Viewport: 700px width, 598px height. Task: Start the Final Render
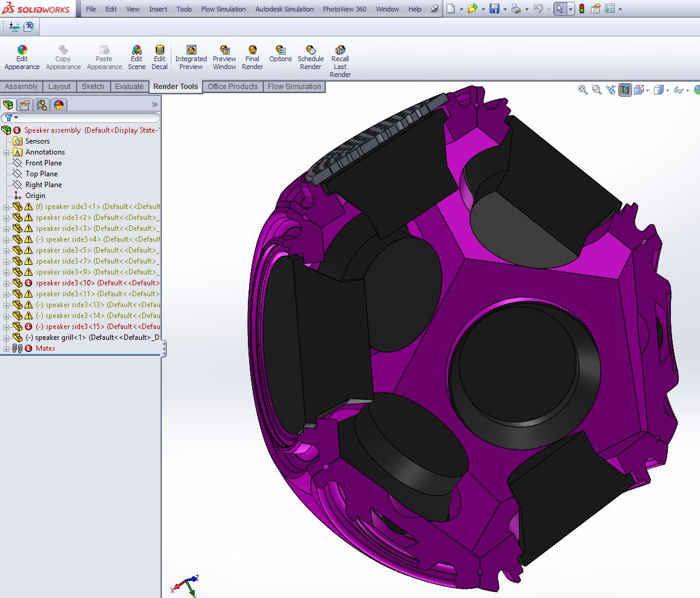(x=252, y=58)
